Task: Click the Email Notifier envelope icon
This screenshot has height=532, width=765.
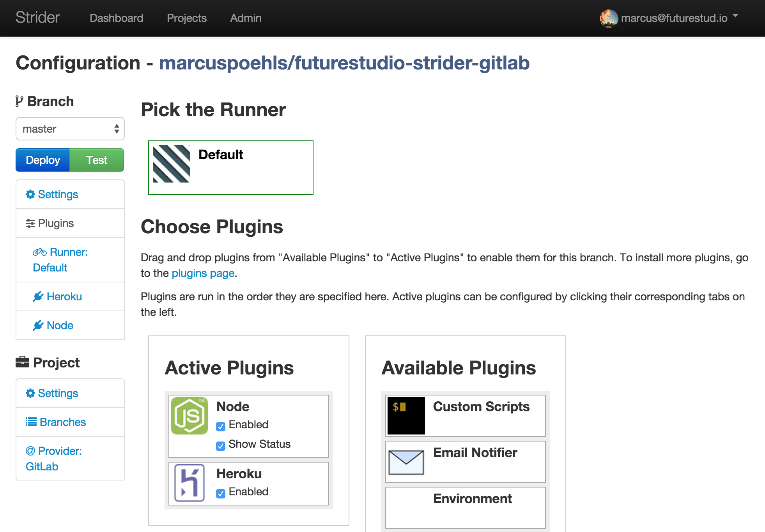Action: click(406, 462)
